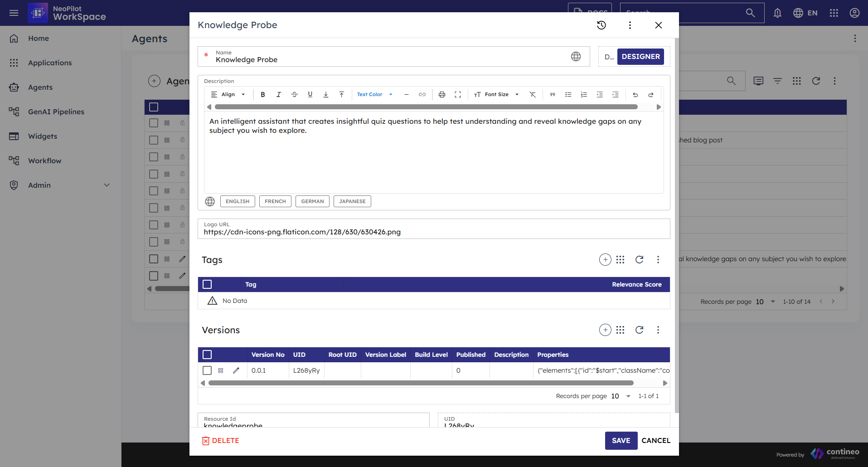Save the Knowledge Probe agent
Image resolution: width=868 pixels, height=467 pixels.
pos(621,440)
